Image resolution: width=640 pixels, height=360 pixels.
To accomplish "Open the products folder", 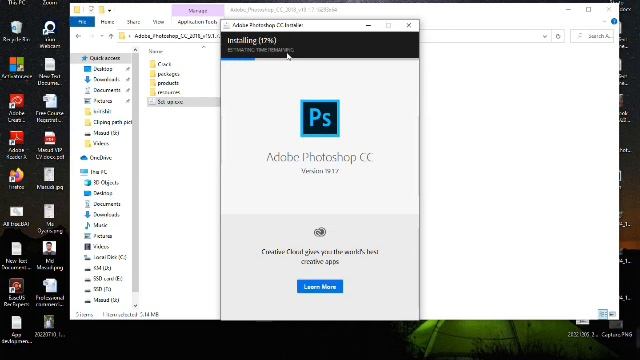I will coord(164,83).
